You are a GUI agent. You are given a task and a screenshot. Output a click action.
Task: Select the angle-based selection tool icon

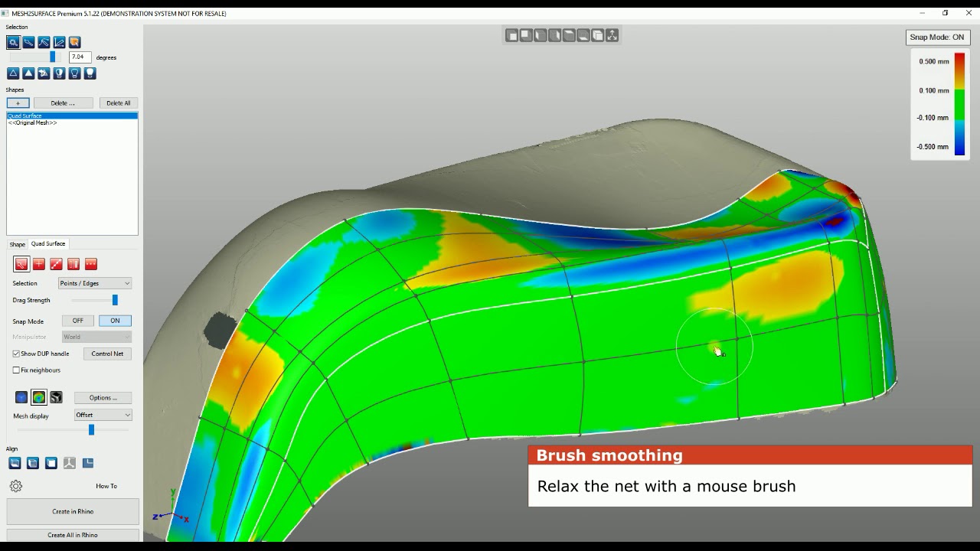pyautogui.click(x=59, y=42)
